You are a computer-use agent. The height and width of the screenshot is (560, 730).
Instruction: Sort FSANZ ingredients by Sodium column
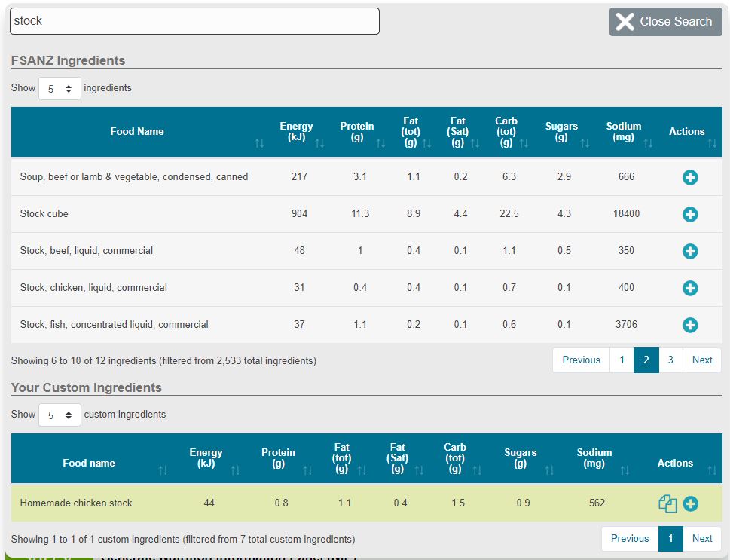pyautogui.click(x=624, y=132)
